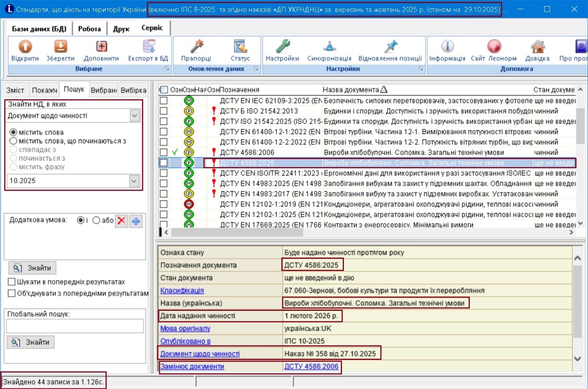Screen dimensions: 588x389
Task: Delete additional condition with red X
Action: pyautogui.click(x=121, y=221)
